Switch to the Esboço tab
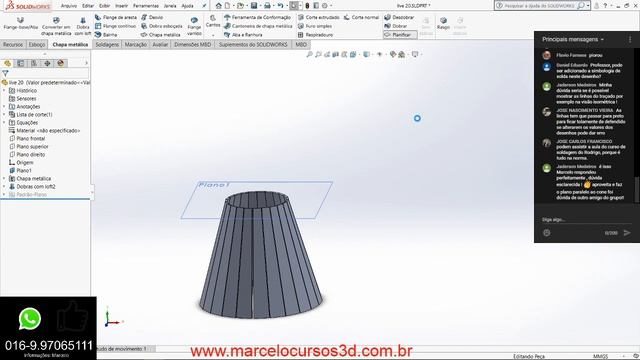640x360 pixels. point(37,44)
